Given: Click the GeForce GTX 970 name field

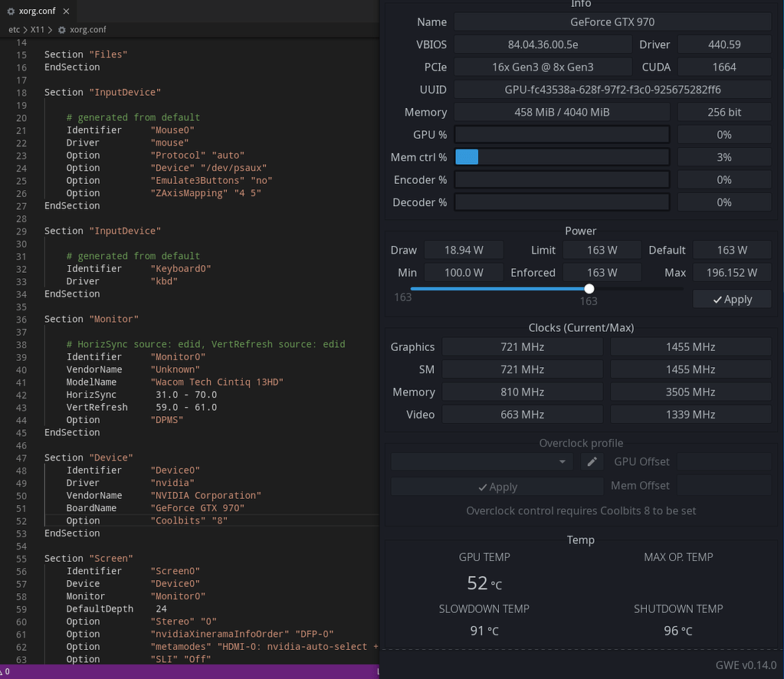Looking at the screenshot, I should pos(612,22).
